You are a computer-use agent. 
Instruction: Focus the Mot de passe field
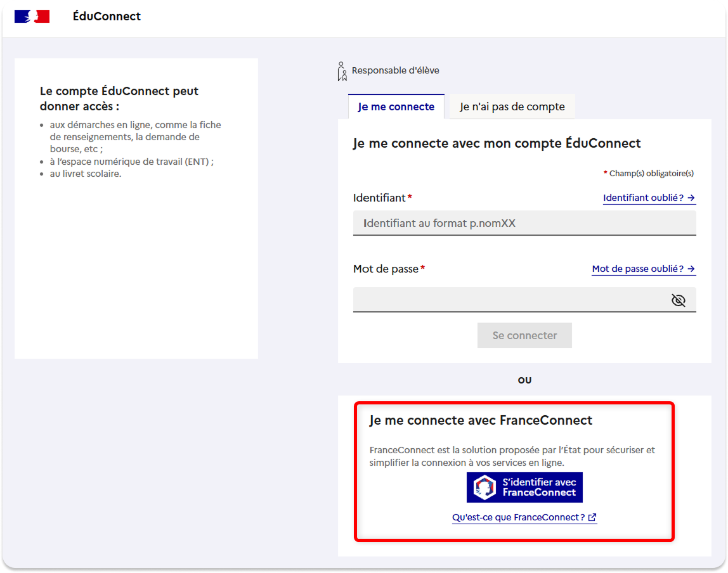524,300
